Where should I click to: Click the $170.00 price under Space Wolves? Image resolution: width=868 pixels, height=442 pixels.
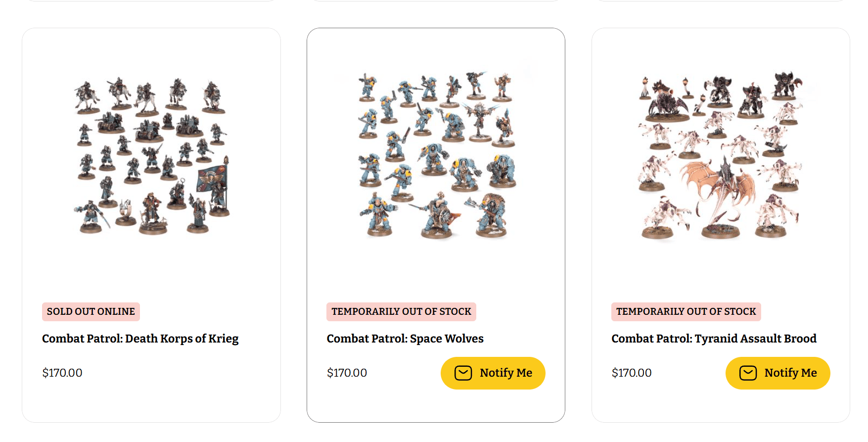click(x=347, y=373)
